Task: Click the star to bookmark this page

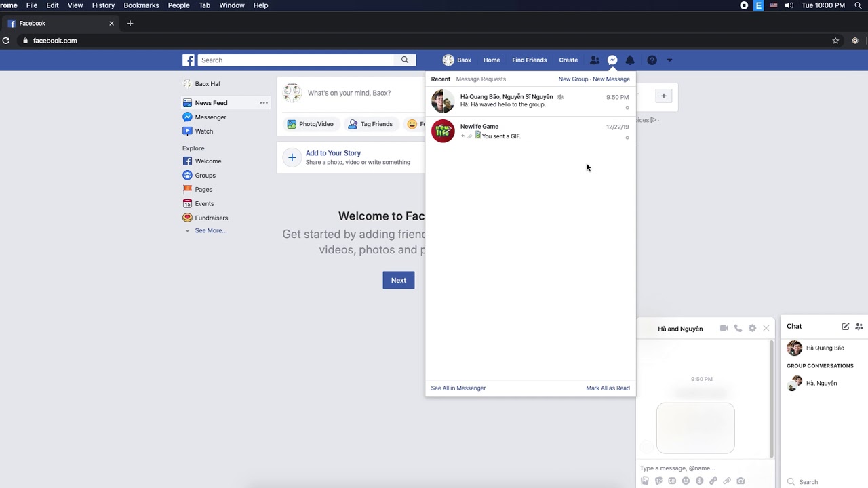Action: [x=835, y=41]
